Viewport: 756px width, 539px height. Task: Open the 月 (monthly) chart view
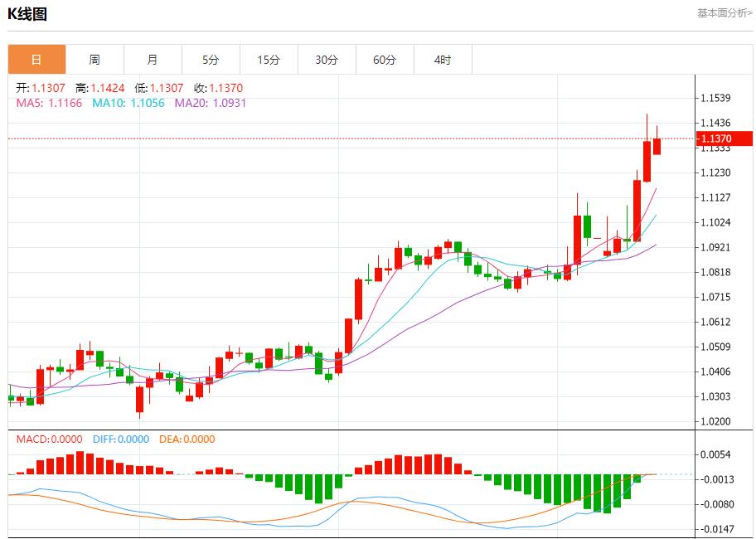click(x=153, y=59)
